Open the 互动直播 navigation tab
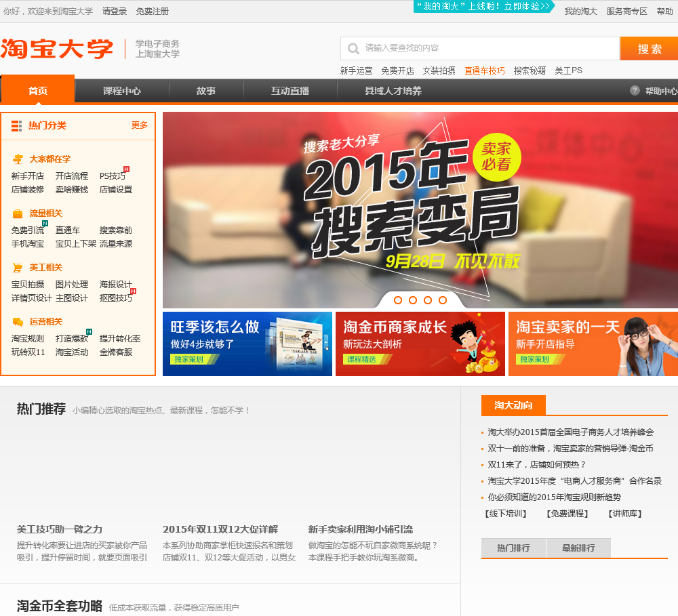 pyautogui.click(x=290, y=91)
